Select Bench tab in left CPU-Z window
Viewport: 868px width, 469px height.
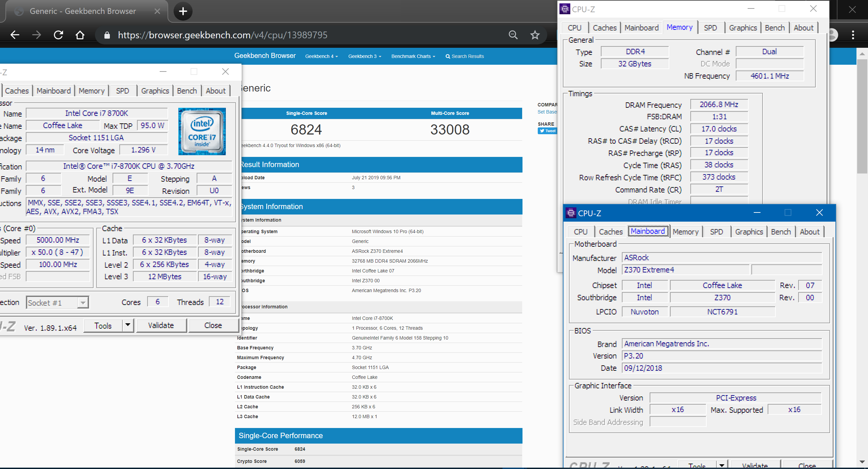click(187, 91)
